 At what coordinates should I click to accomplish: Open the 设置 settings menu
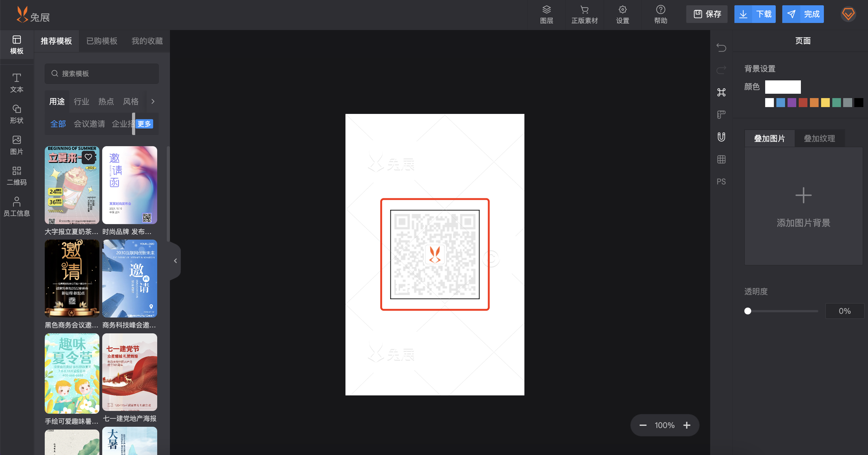tap(622, 15)
